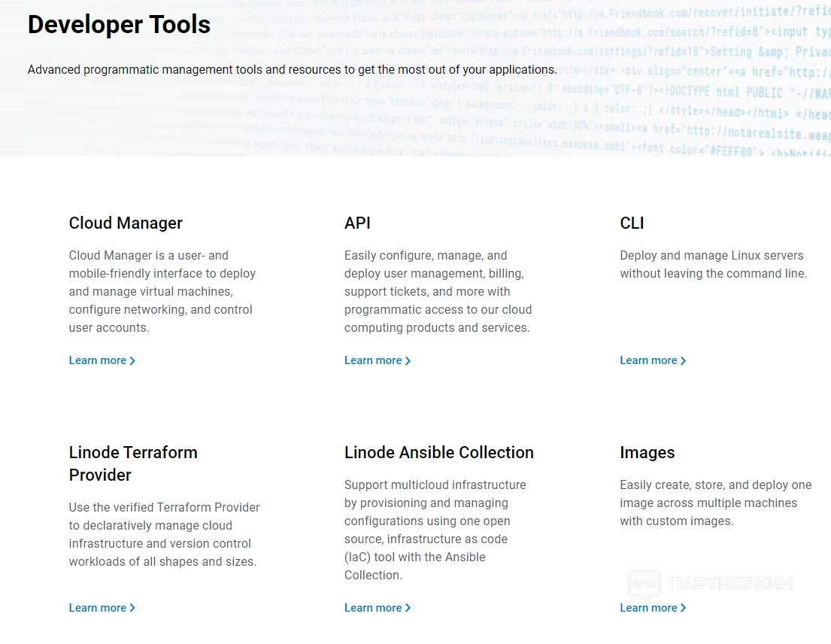This screenshot has height=644, width=831.
Task: Click the 'Easily create, store, and deploy' text
Action: (x=715, y=503)
